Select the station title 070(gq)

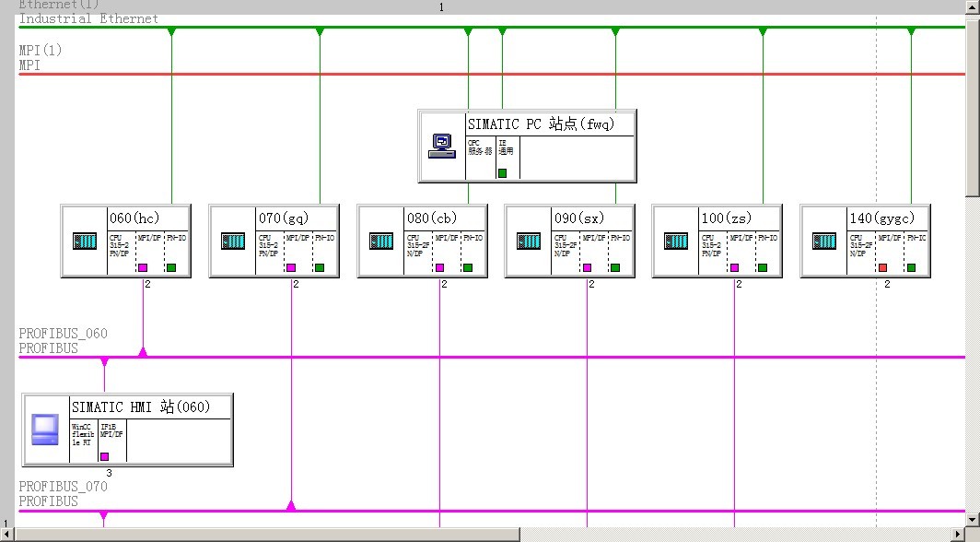click(284, 218)
